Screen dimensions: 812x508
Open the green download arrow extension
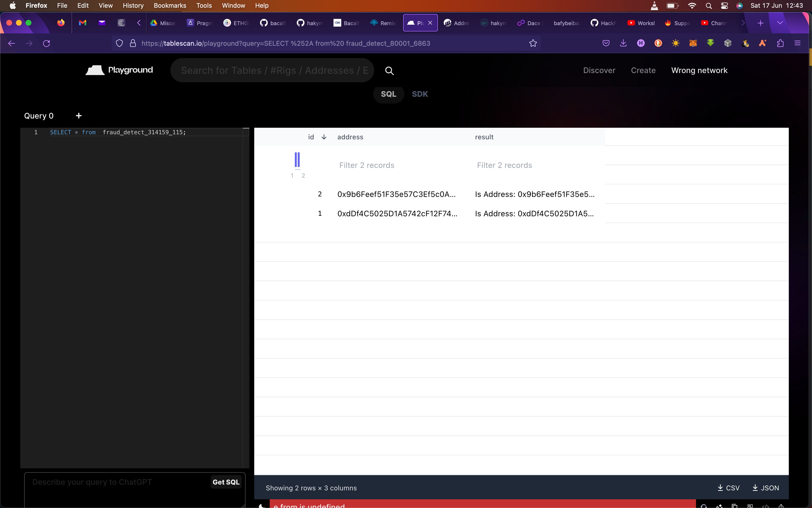[710, 43]
